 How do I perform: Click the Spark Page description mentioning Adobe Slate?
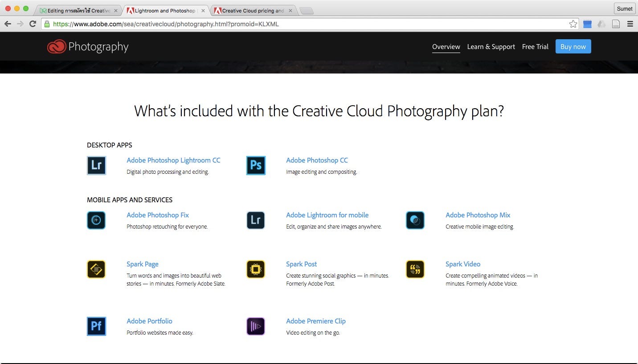[176, 280]
